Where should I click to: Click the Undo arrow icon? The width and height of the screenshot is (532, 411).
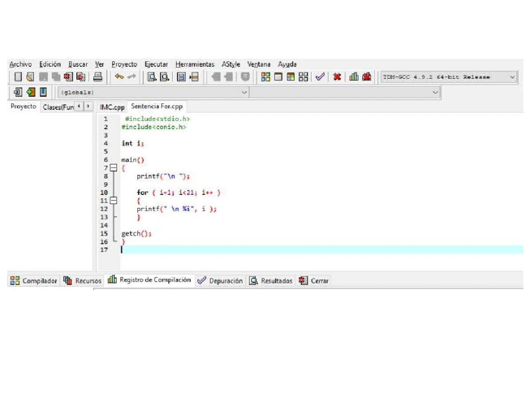(118, 77)
